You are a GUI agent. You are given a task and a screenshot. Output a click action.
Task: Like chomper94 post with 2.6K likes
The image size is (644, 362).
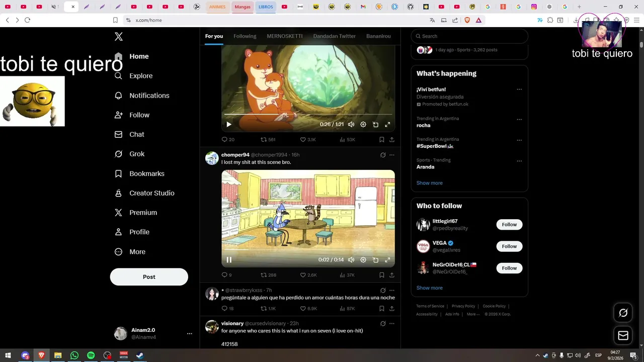click(x=308, y=275)
